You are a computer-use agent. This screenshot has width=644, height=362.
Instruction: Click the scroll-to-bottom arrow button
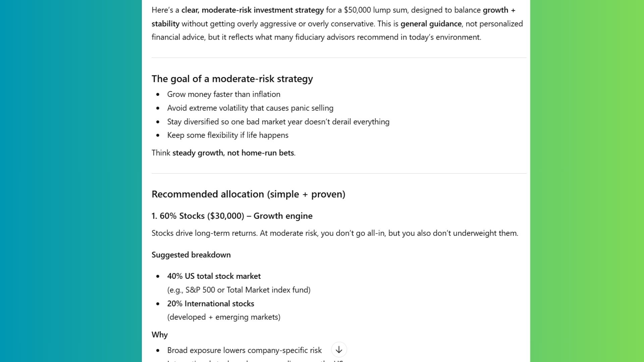pyautogui.click(x=339, y=350)
